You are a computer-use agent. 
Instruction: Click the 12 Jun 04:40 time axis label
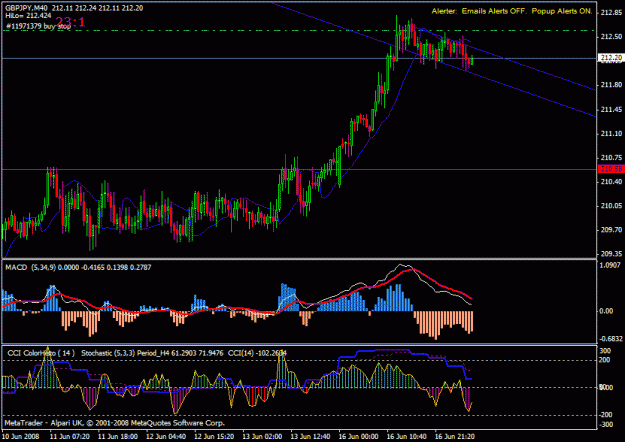pos(166,436)
